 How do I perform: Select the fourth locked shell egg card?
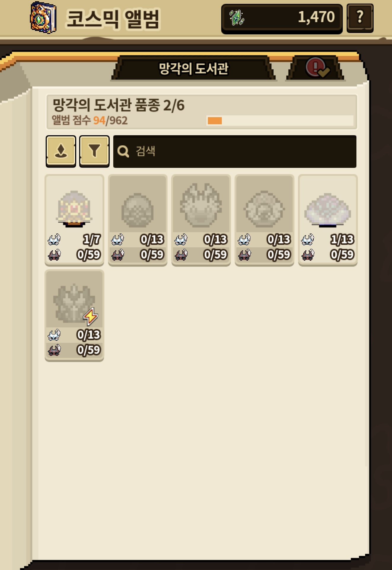point(264,220)
